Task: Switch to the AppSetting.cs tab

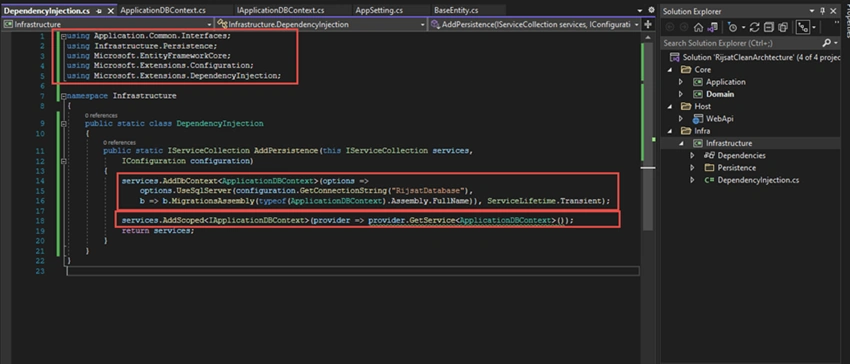Action: pos(379,11)
